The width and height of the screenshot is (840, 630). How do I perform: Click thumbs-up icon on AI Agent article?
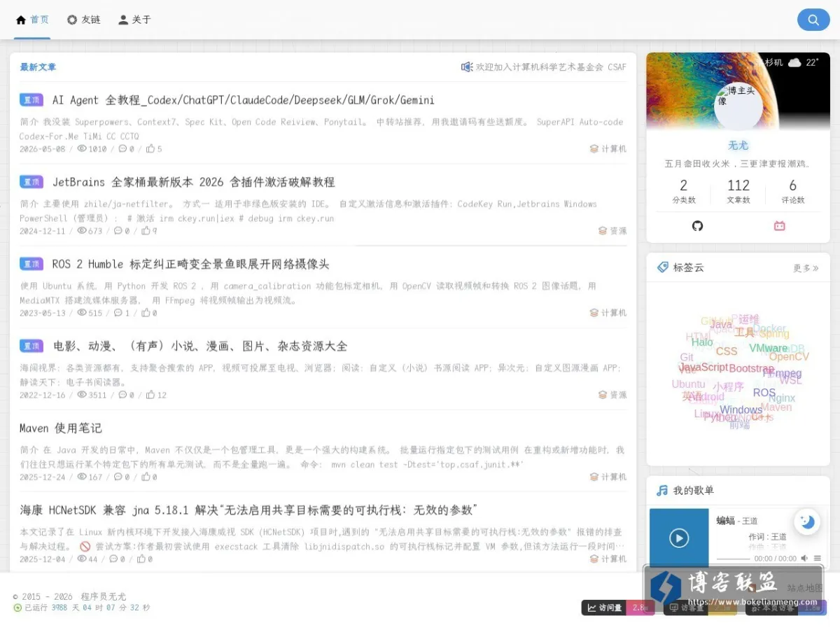(x=150, y=148)
